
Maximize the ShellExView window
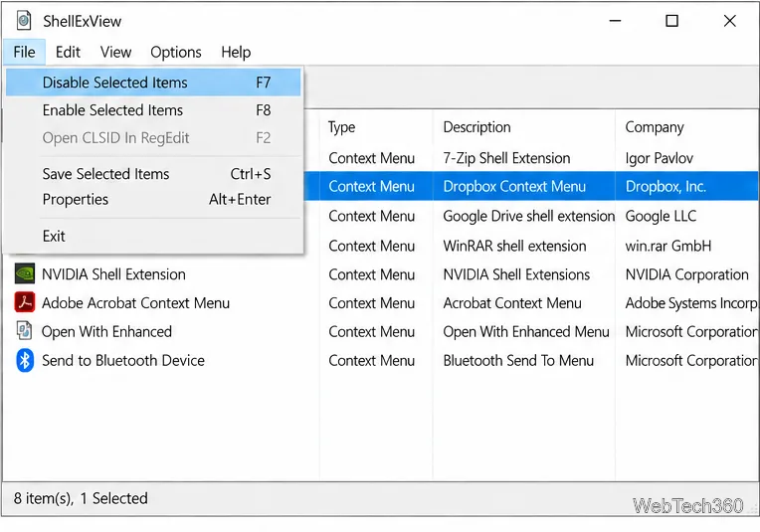click(671, 21)
